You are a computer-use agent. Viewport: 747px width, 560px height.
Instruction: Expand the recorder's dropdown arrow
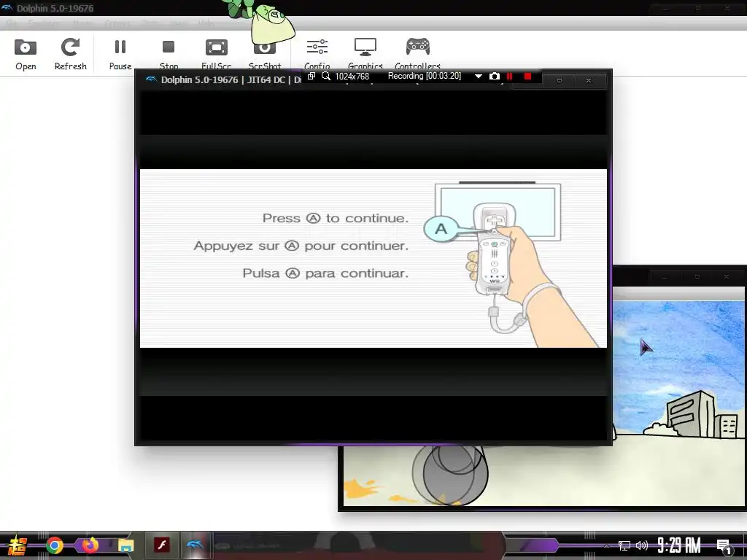click(479, 76)
